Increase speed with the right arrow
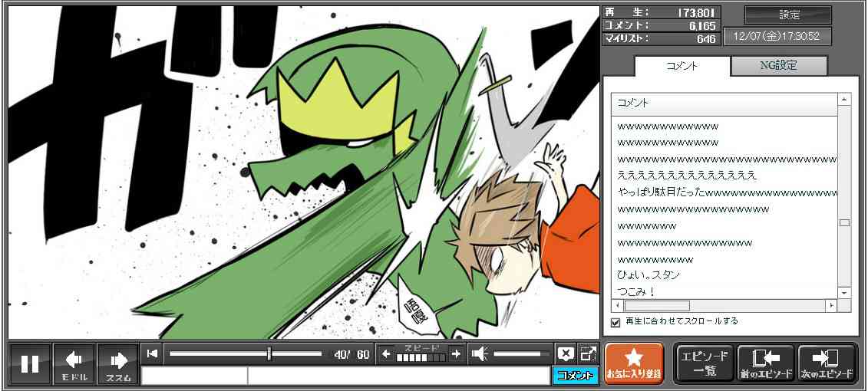 click(456, 353)
